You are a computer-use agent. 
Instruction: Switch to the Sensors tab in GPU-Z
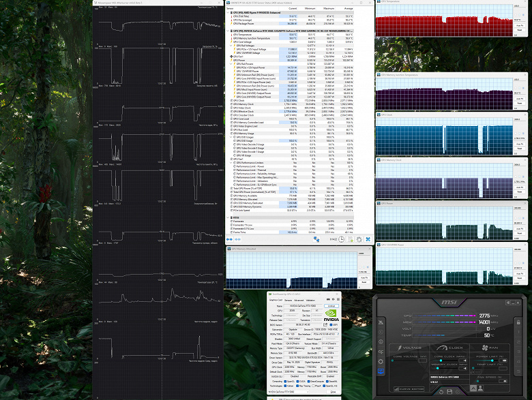click(x=286, y=299)
